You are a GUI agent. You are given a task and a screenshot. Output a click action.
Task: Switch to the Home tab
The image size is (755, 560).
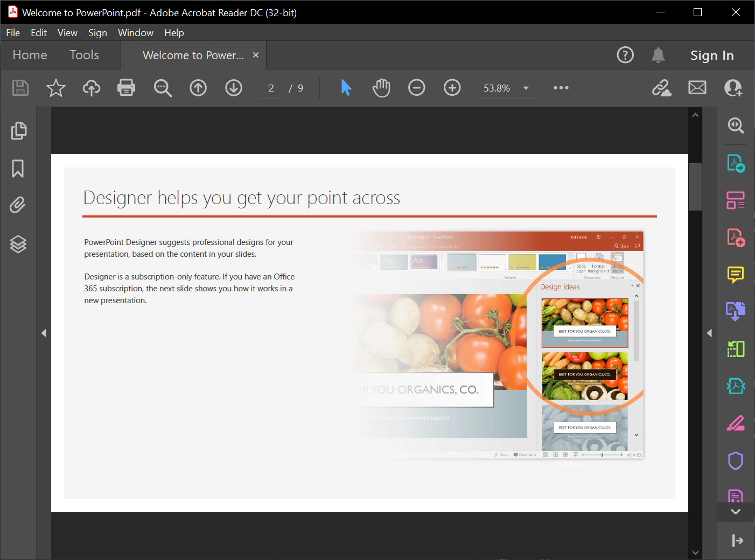[30, 55]
